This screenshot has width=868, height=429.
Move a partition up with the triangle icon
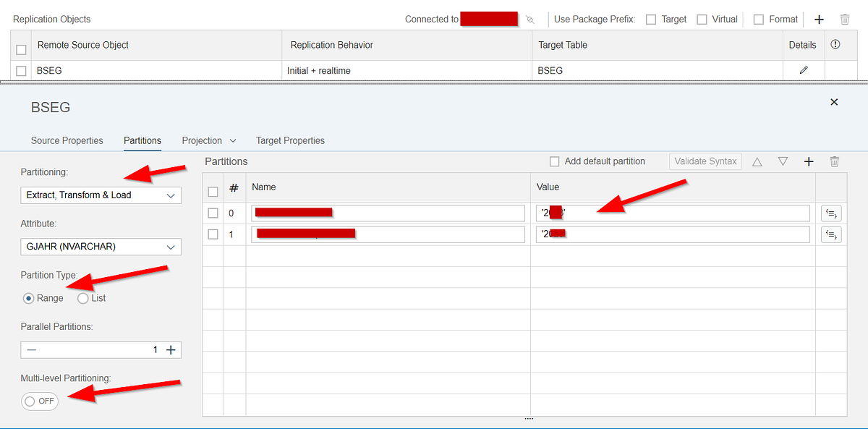coord(757,161)
